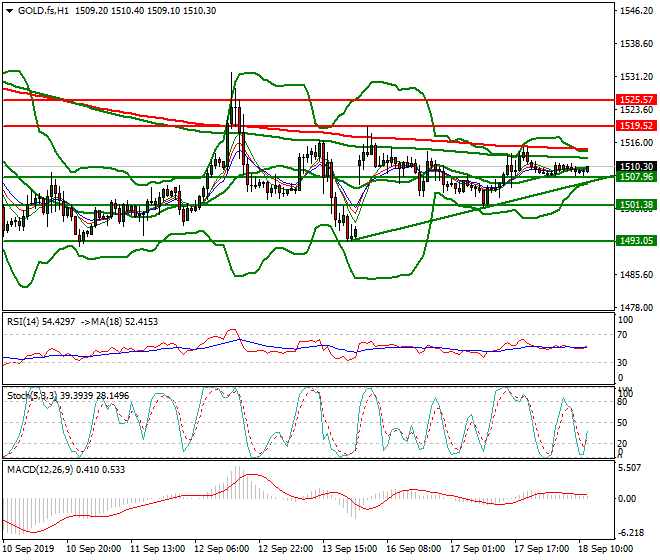Select the 17 Sep 01:00 time axis label
Screen dimensions: 660x560
pyautogui.click(x=477, y=549)
